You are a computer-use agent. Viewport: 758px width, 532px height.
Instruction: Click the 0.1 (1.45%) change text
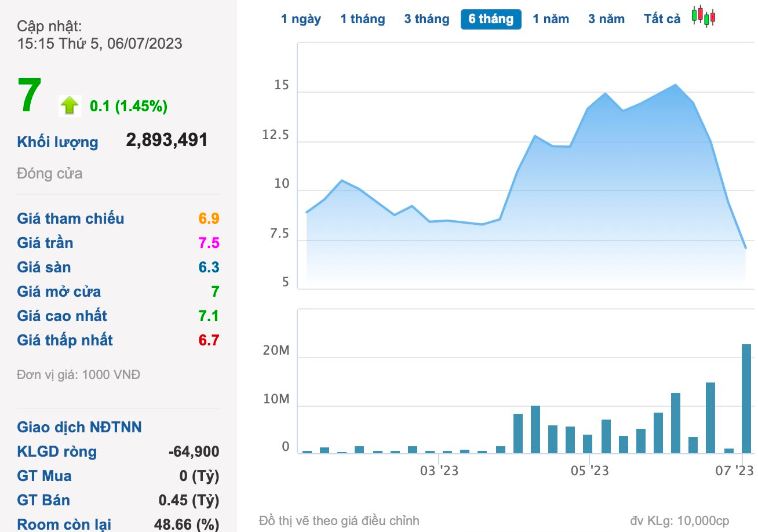[x=129, y=106]
